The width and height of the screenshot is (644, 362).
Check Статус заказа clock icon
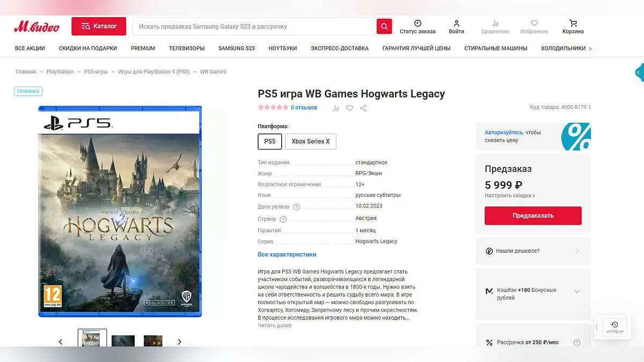pos(418,24)
